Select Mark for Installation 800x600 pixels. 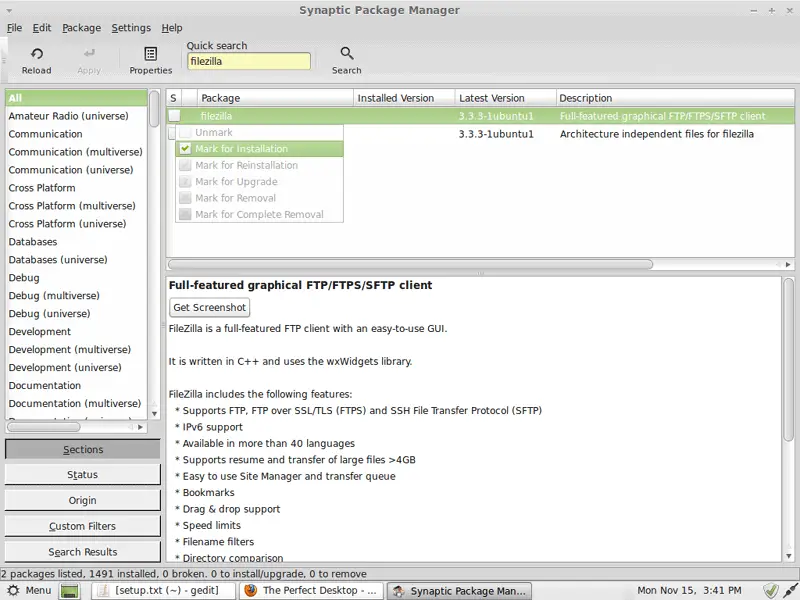click(x=259, y=148)
